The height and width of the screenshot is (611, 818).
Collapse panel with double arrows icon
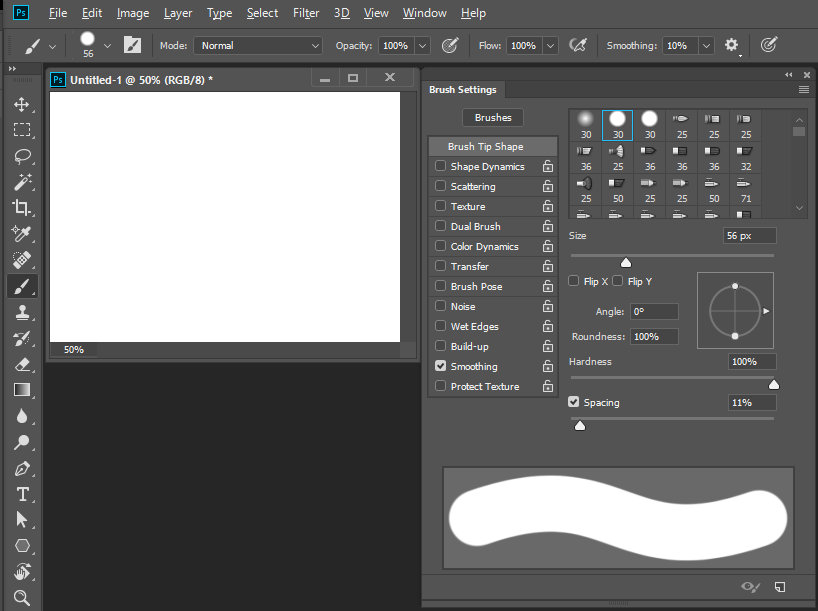tap(788, 75)
